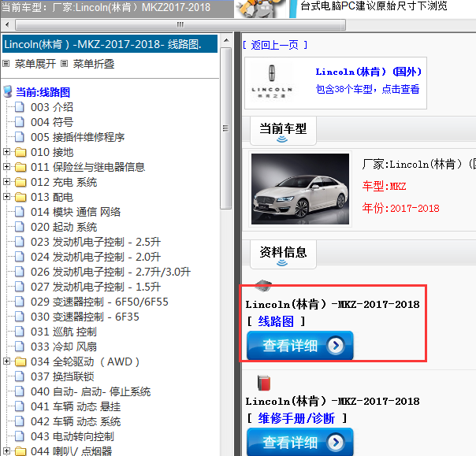Go back via 返回上一页 link
The width and height of the screenshot is (476, 456).
275,45
